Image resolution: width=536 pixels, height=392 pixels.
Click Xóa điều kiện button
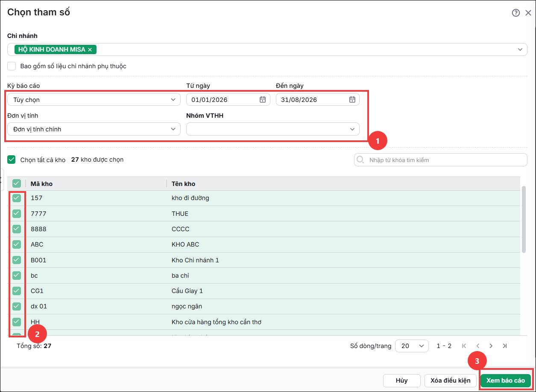[450, 380]
